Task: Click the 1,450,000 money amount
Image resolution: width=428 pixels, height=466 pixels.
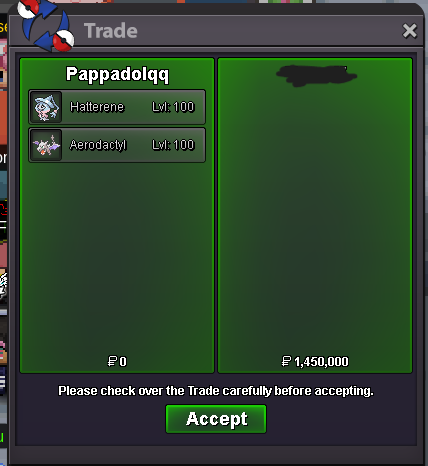Action: pyautogui.click(x=321, y=361)
